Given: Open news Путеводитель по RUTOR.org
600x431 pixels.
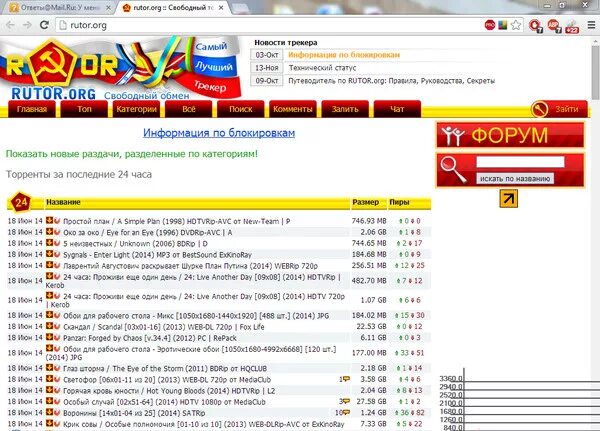Looking at the screenshot, I should tap(391, 81).
